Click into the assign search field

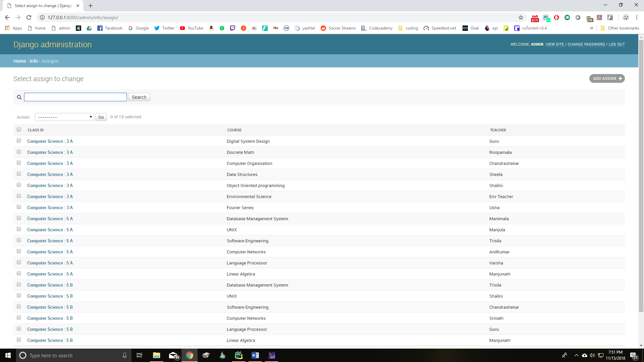75,97
